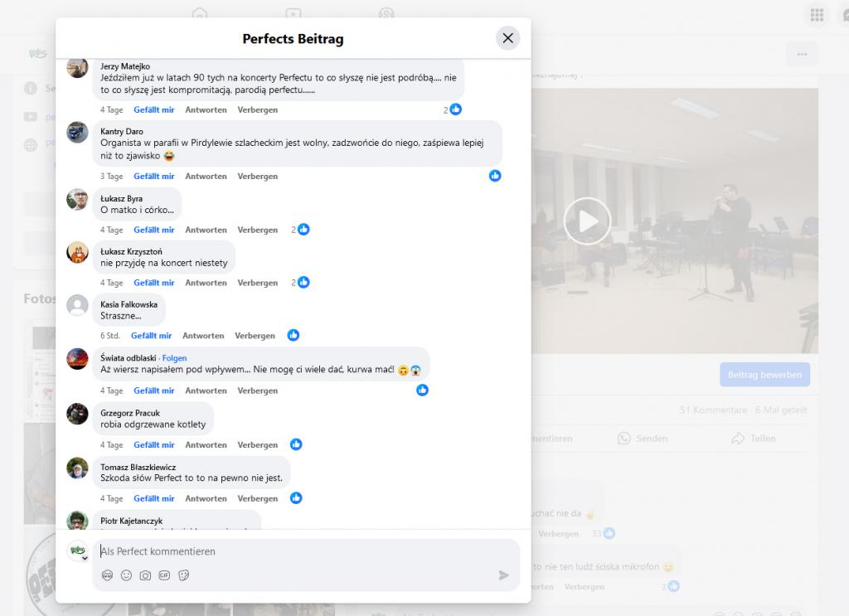Viewport: 849px width, 616px height.
Task: Switch commenting profile via Perfect avatar dropdown
Action: pyautogui.click(x=78, y=551)
